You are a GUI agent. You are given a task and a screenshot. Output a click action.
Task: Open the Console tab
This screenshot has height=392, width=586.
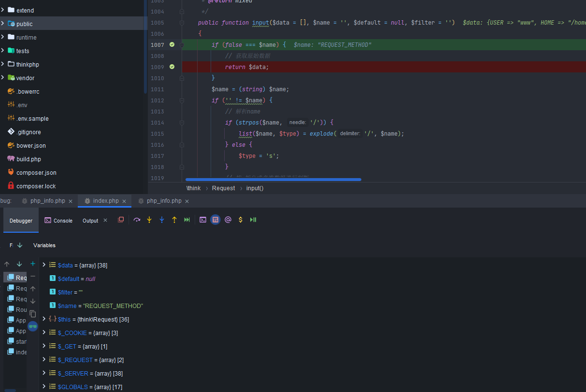point(58,221)
